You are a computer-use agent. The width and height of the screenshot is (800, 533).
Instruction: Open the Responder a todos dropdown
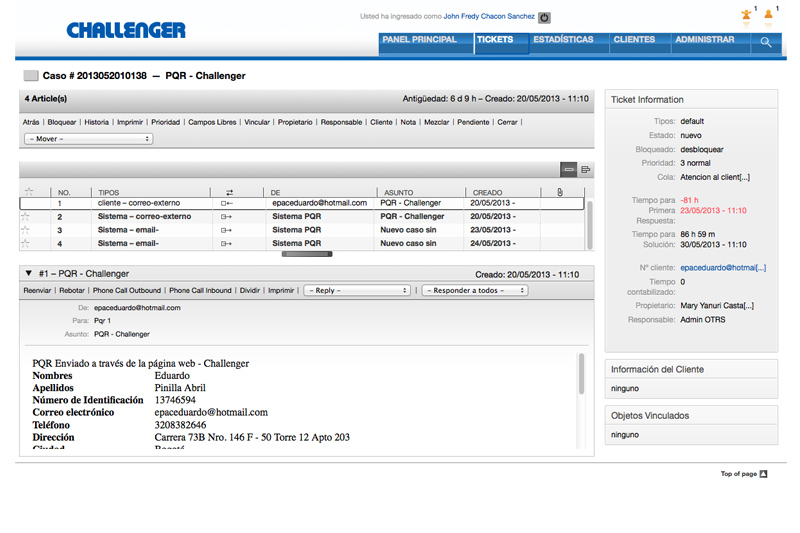click(x=474, y=290)
